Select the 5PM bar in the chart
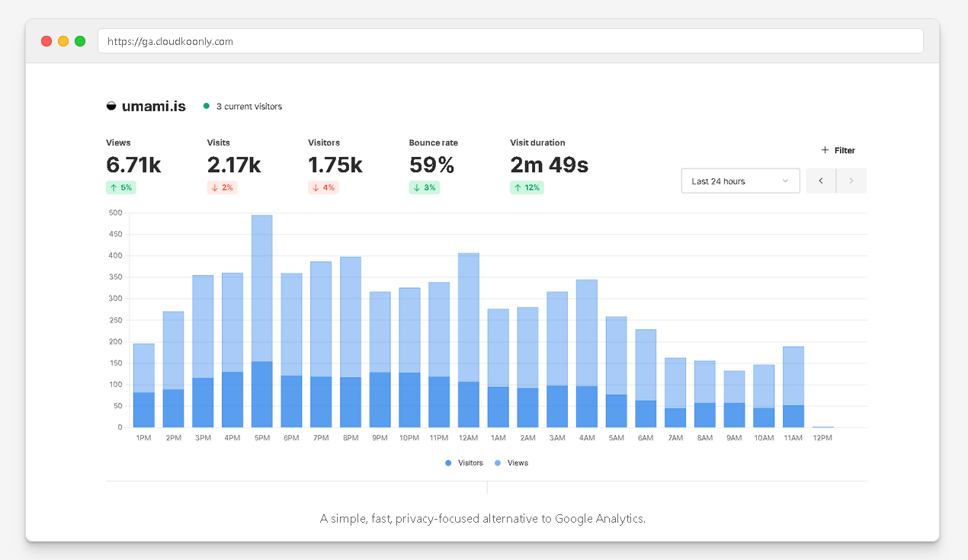 [x=262, y=321]
